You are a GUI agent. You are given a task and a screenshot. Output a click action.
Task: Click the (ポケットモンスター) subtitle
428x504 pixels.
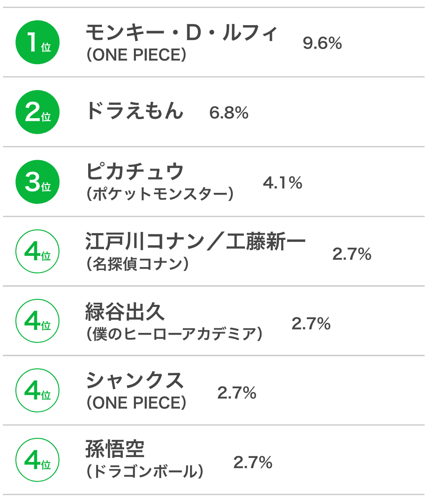click(159, 195)
